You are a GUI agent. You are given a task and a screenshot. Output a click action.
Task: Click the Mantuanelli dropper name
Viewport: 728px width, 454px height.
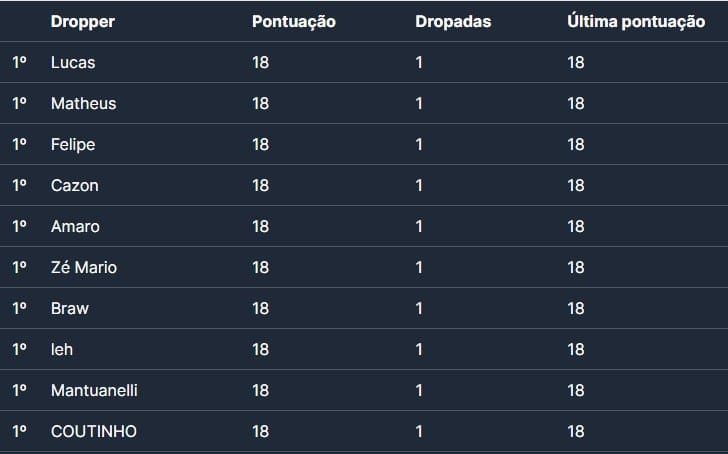94,391
